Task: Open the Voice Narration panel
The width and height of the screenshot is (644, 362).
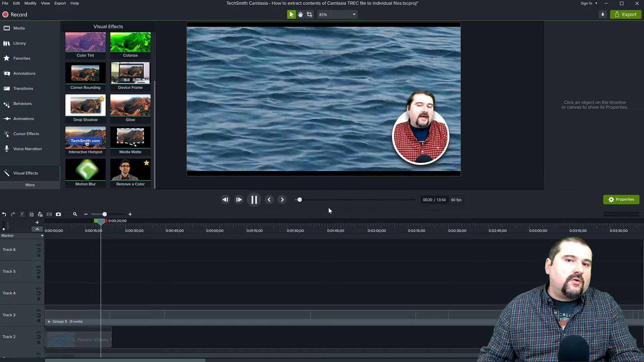Action: point(28,148)
